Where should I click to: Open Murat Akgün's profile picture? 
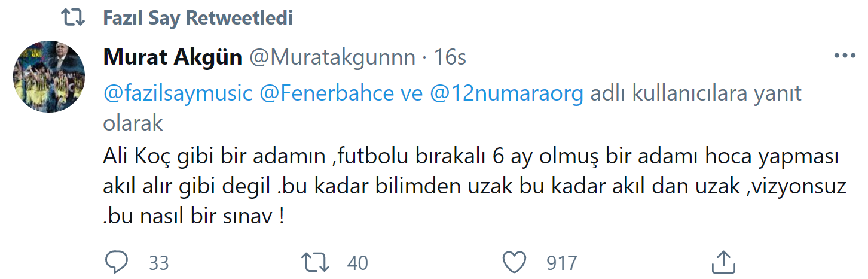pyautogui.click(x=48, y=78)
